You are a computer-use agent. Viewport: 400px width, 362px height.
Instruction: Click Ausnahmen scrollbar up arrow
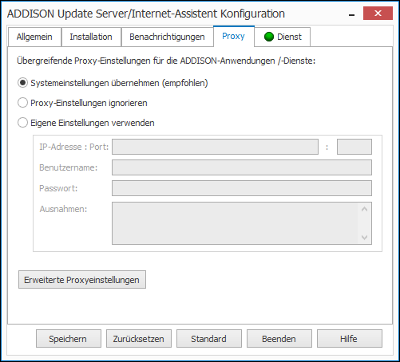[x=364, y=209]
